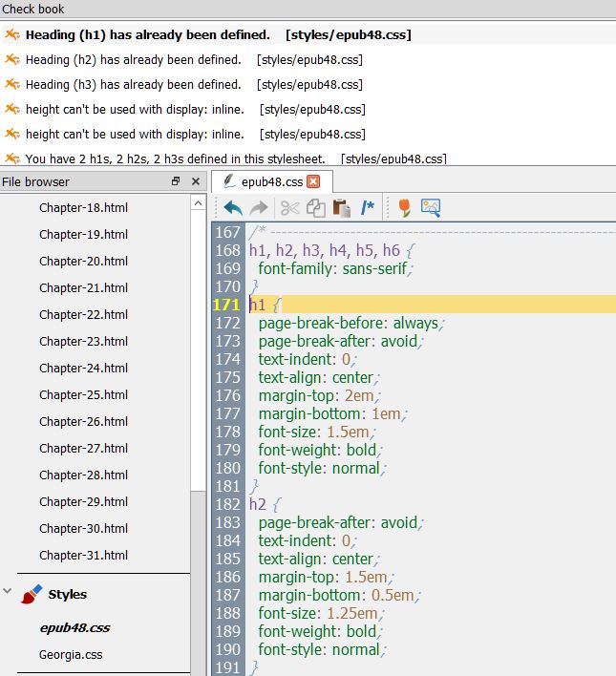Screen dimensions: 616x676
Task: Click line number 168 in the gutter
Action: pos(227,250)
